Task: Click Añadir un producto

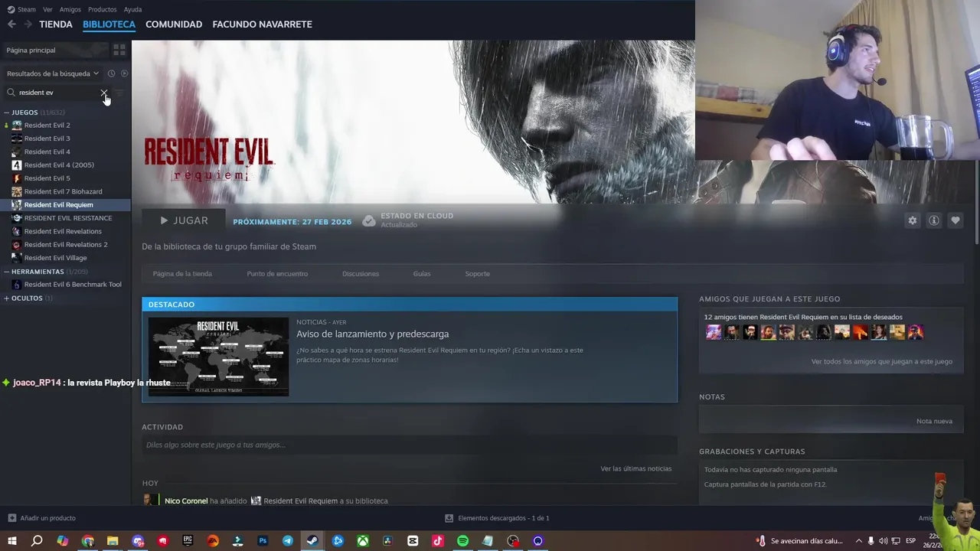Action: coord(47,518)
